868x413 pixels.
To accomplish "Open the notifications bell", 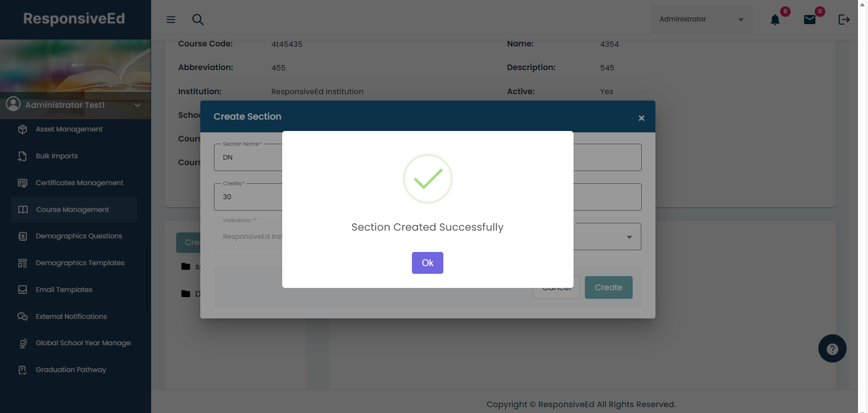I will [x=775, y=20].
